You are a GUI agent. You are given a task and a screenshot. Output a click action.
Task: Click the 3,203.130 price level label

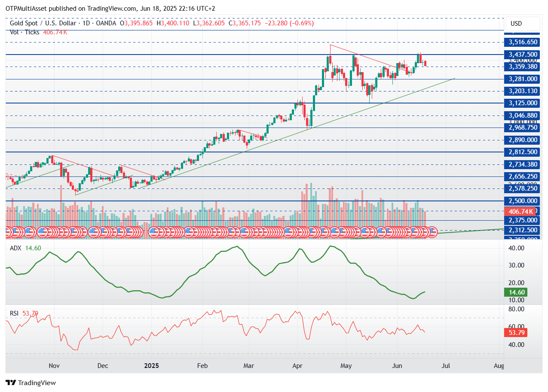tap(523, 91)
